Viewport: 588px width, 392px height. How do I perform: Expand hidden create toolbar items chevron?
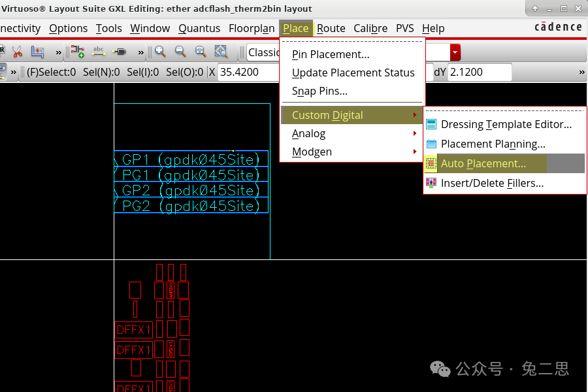(x=140, y=52)
